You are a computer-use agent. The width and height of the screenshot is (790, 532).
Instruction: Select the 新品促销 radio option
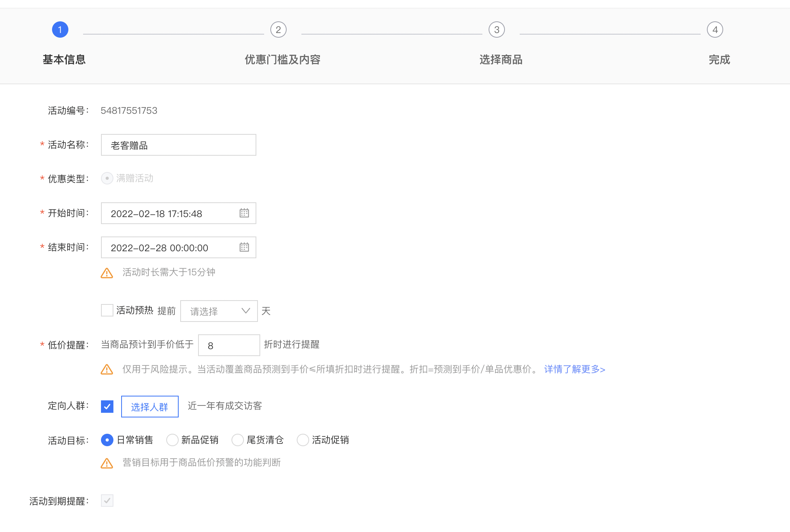(172, 440)
